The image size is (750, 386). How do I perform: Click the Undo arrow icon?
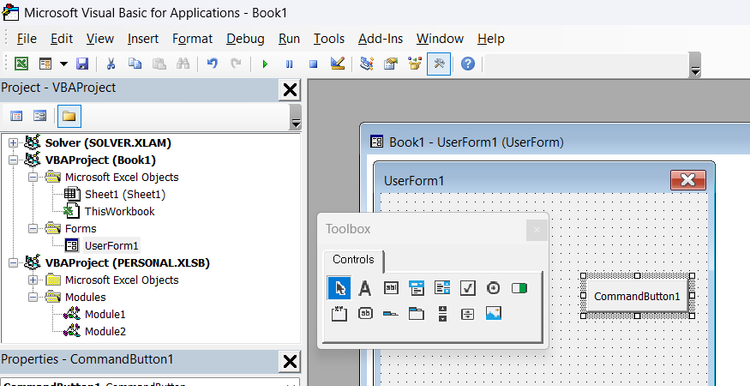[212, 64]
